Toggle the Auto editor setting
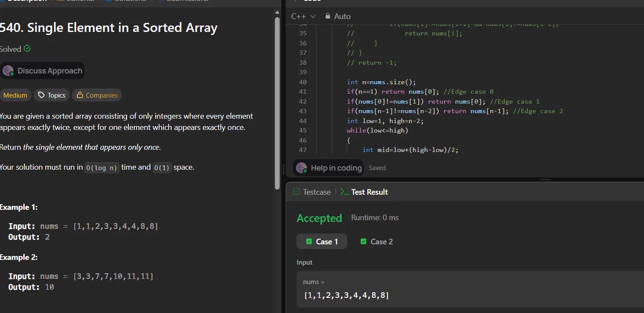The height and width of the screenshot is (313, 644). (338, 16)
